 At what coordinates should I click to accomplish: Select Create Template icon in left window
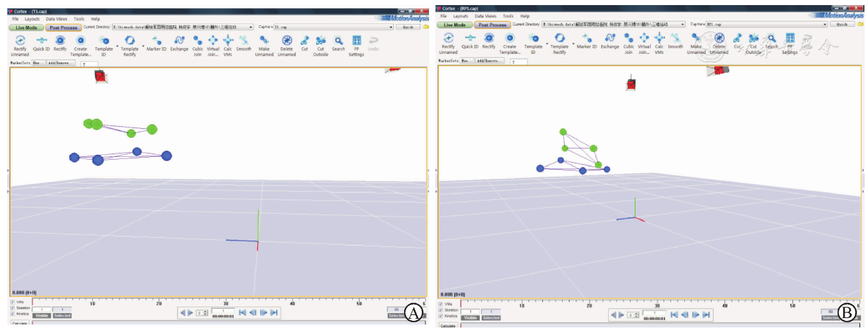(80, 41)
